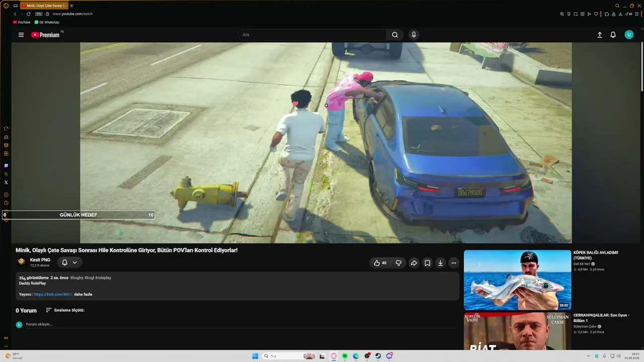The image size is (644, 362).
Task: Click the Windows taskbar search box
Action: coord(289,356)
